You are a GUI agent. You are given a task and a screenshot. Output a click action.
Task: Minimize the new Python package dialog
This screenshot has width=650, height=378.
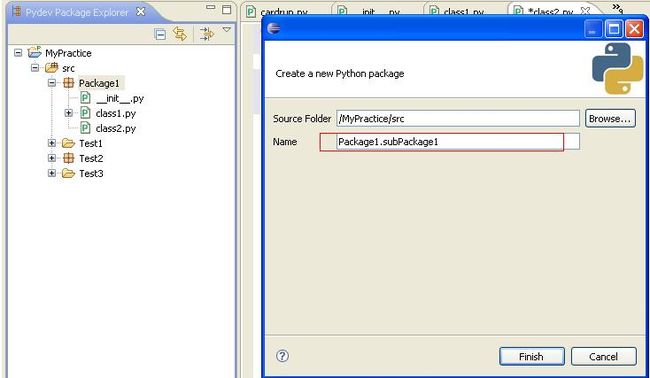pos(593,29)
